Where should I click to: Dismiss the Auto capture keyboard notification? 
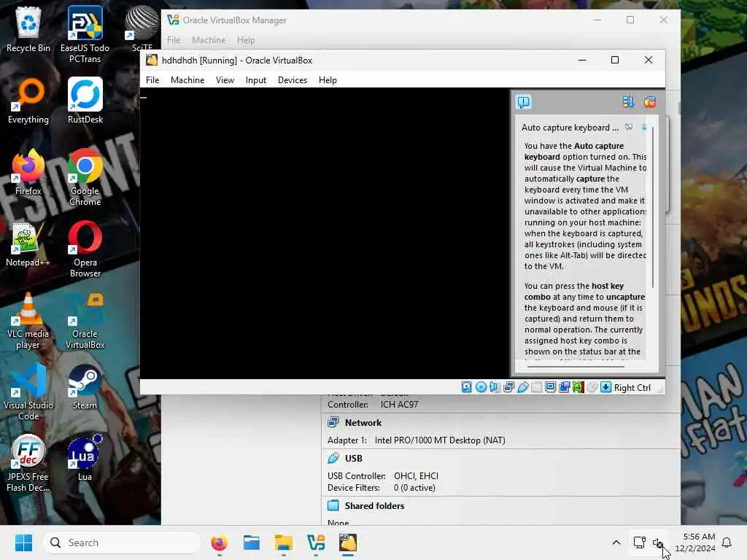(x=629, y=127)
